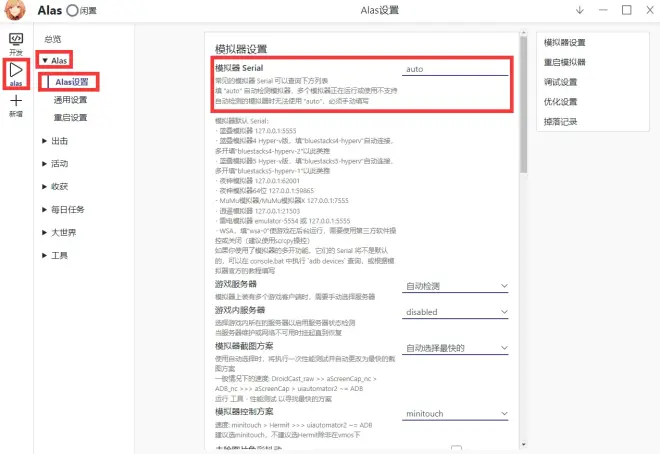Screen dimensions: 660x454
Task: Select 通用设置 in the menu
Action: [70, 100]
